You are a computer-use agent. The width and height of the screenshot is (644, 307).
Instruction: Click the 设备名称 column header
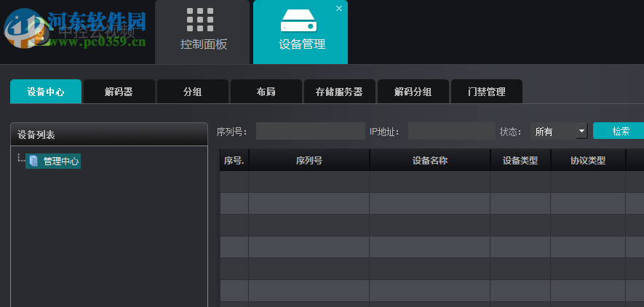pos(429,161)
